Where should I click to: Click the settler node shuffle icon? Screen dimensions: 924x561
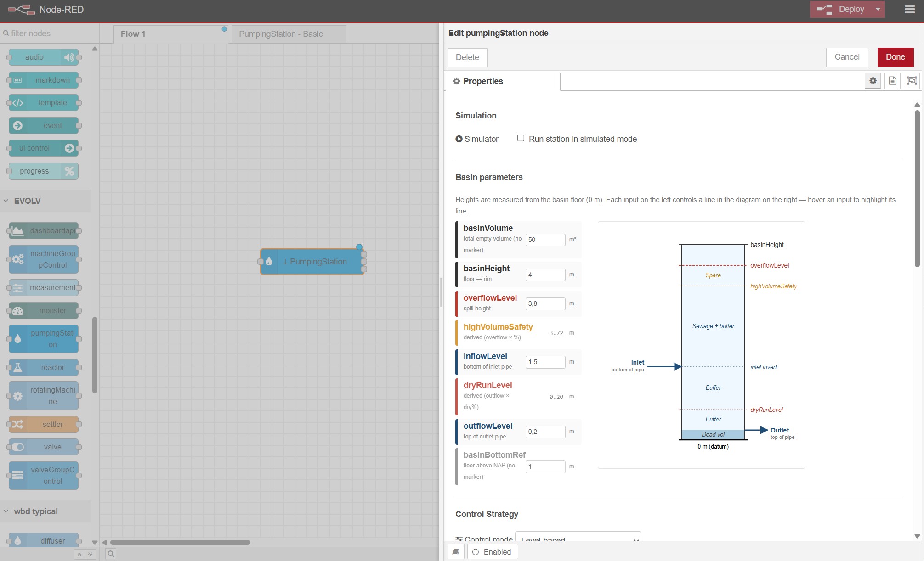[x=17, y=424]
